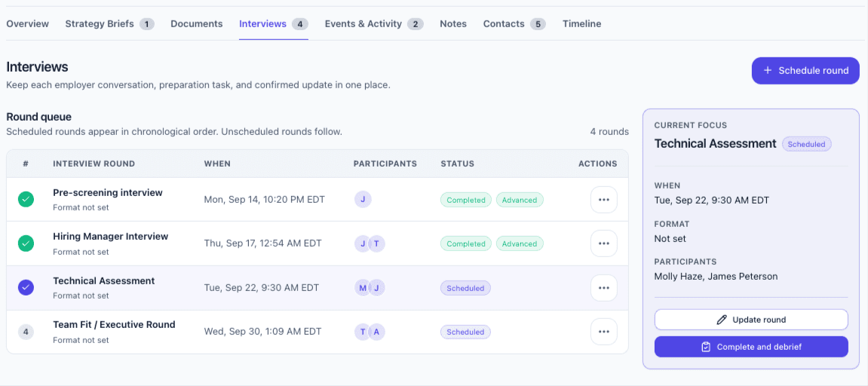Viewport: 868px width, 386px height.
Task: Click Team Fit / Executive Round title
Action: tap(114, 324)
